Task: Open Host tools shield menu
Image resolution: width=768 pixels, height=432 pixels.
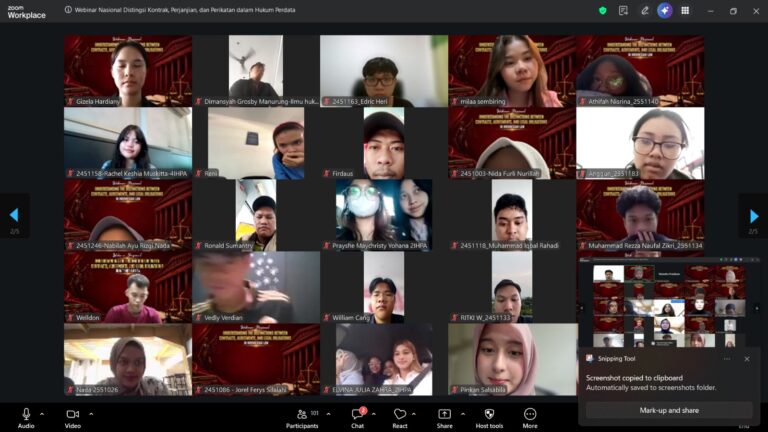Action: [489, 418]
